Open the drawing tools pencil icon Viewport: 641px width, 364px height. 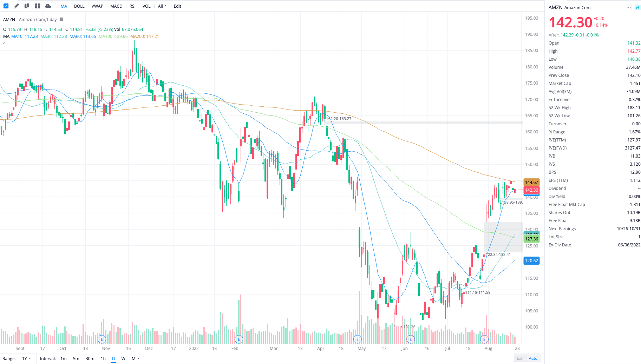(16, 6)
